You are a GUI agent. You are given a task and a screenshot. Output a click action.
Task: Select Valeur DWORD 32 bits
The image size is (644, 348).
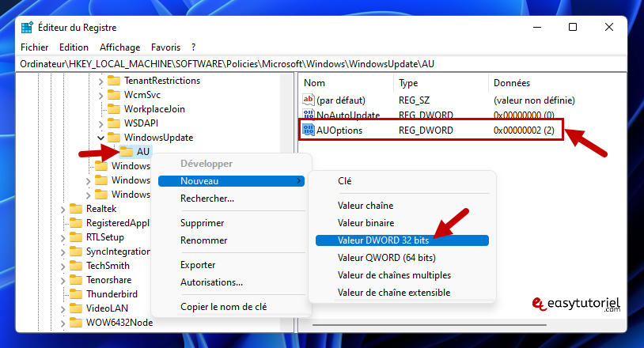[x=402, y=240]
